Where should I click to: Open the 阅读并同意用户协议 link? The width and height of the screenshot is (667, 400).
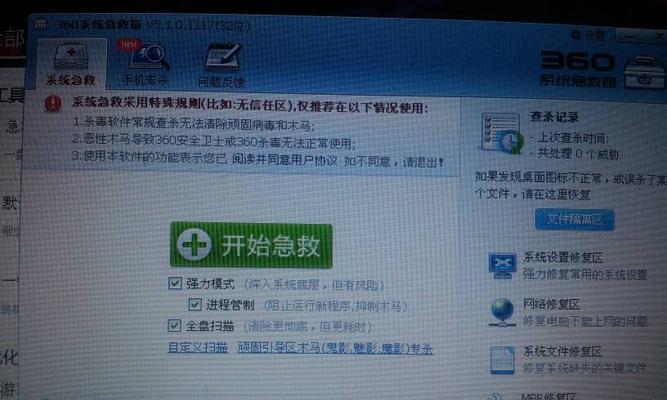click(285, 160)
